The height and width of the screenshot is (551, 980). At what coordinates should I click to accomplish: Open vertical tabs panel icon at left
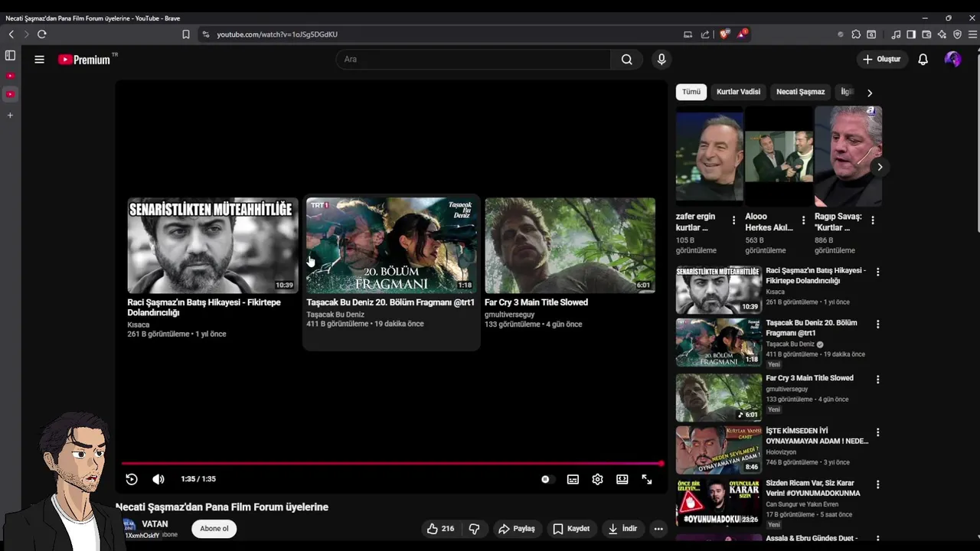coord(10,56)
